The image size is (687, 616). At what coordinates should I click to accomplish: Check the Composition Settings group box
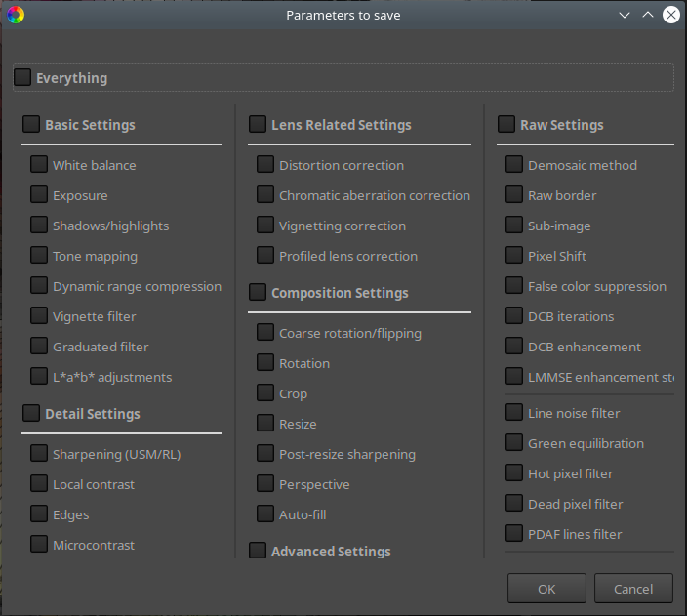(258, 292)
